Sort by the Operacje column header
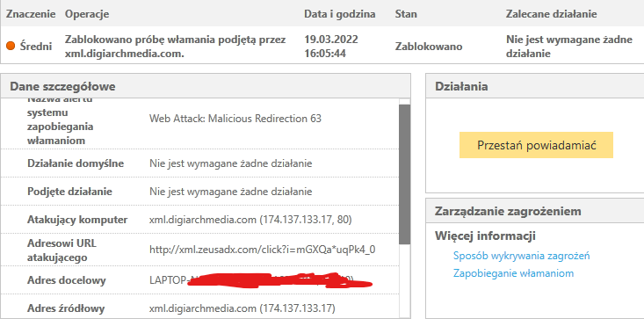 click(x=87, y=14)
